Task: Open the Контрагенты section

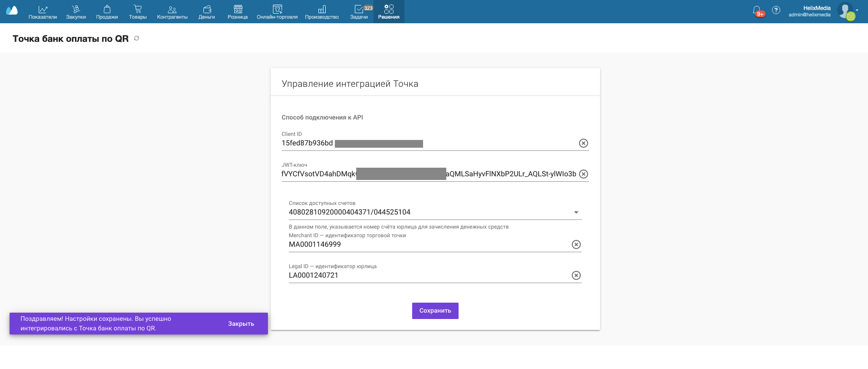Action: click(172, 12)
